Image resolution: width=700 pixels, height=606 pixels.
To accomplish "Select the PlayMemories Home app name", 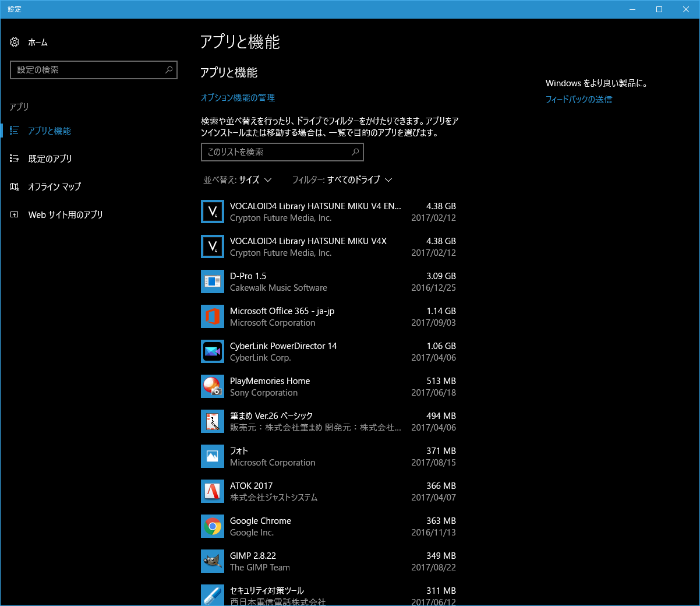I will pyautogui.click(x=270, y=381).
